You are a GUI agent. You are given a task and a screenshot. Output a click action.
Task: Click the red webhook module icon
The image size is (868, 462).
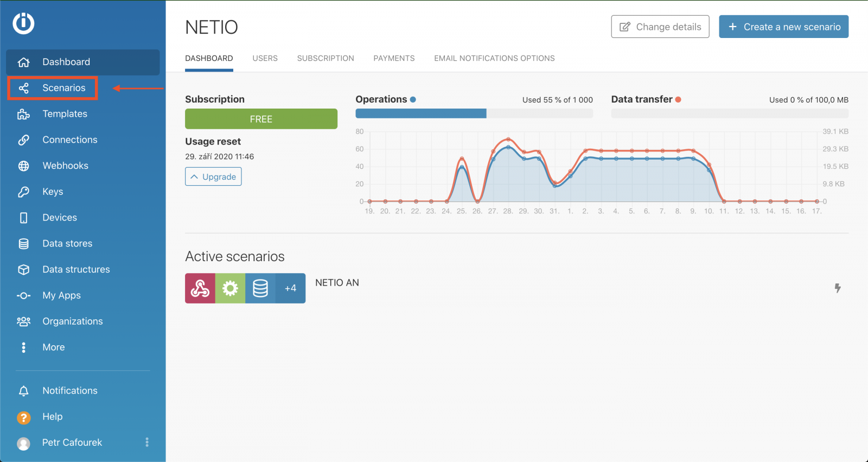point(200,288)
